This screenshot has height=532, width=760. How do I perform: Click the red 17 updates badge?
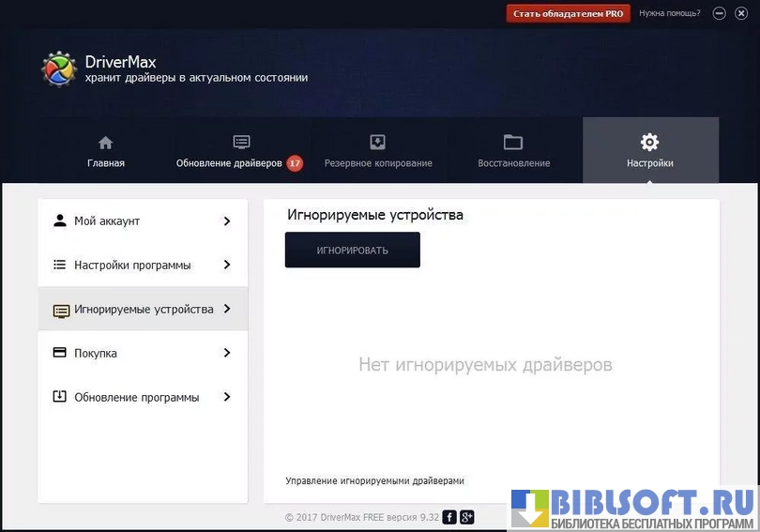295,163
